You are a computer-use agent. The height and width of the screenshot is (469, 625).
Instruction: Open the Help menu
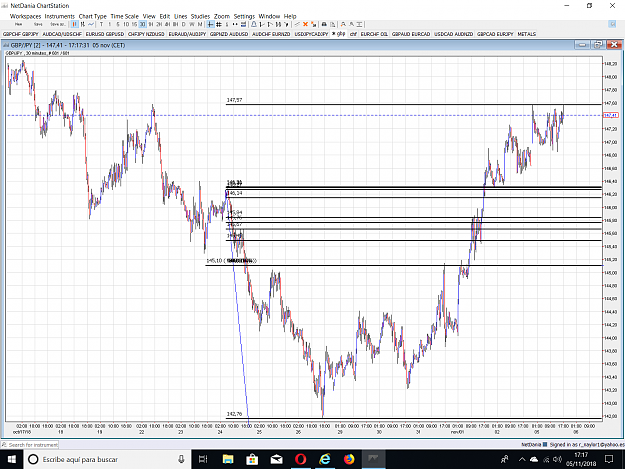tap(290, 16)
